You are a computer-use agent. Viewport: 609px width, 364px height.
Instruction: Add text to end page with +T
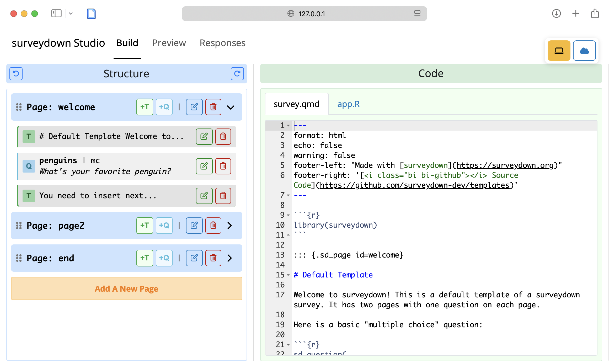145,258
